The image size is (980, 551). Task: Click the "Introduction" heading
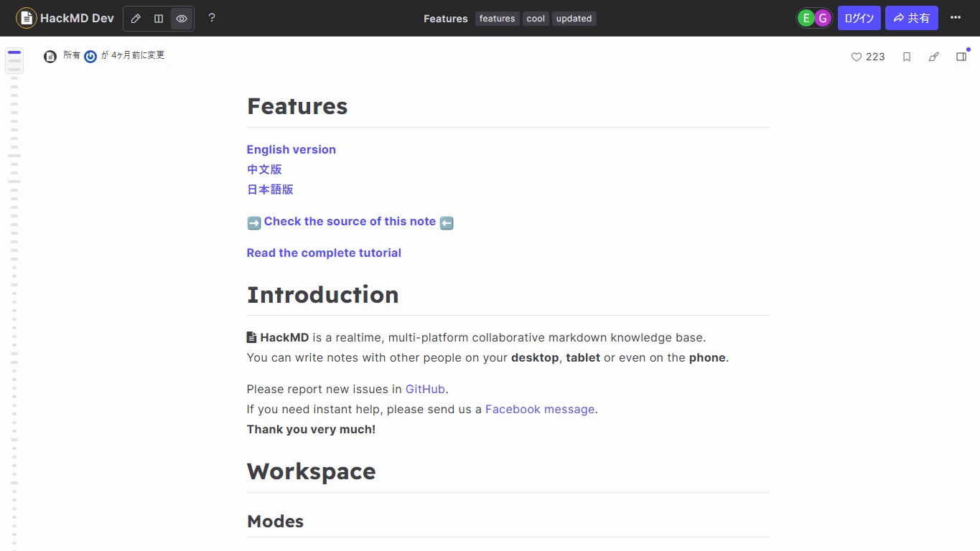[323, 295]
